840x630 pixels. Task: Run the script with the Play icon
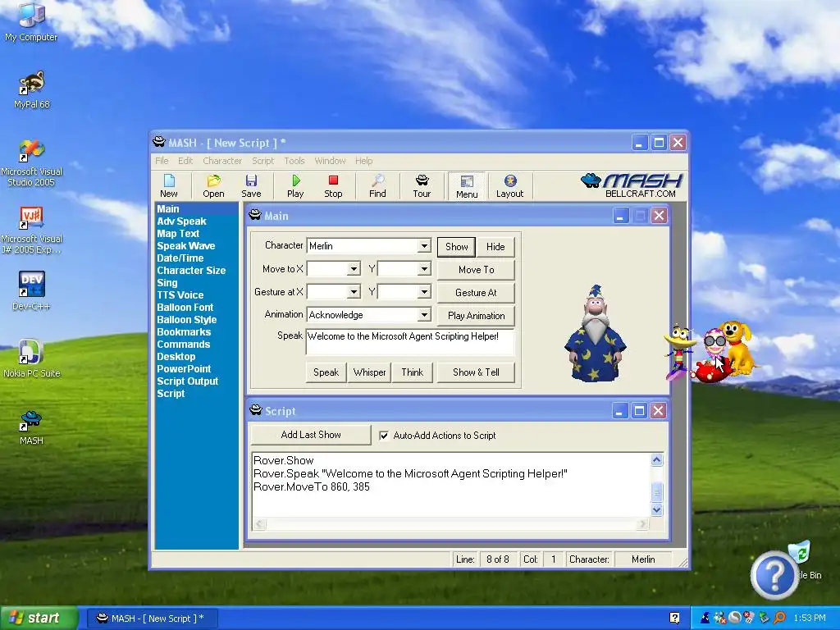(295, 186)
